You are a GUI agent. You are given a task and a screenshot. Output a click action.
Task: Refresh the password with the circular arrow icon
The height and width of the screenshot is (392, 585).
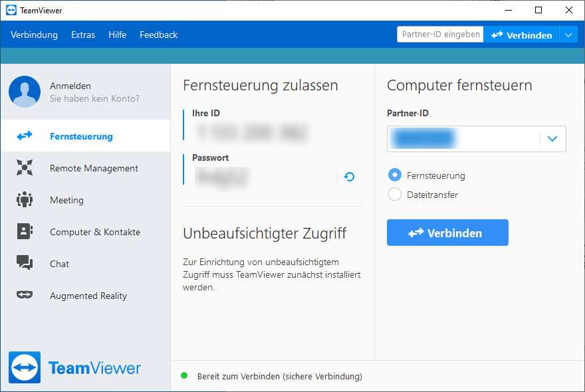pos(350,177)
